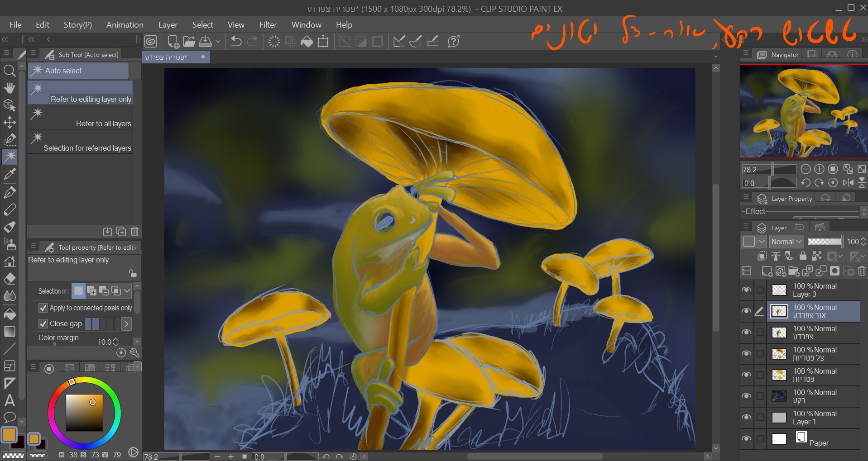The width and height of the screenshot is (868, 461).
Task: Flip the navigator view horizontally
Action: tap(848, 183)
